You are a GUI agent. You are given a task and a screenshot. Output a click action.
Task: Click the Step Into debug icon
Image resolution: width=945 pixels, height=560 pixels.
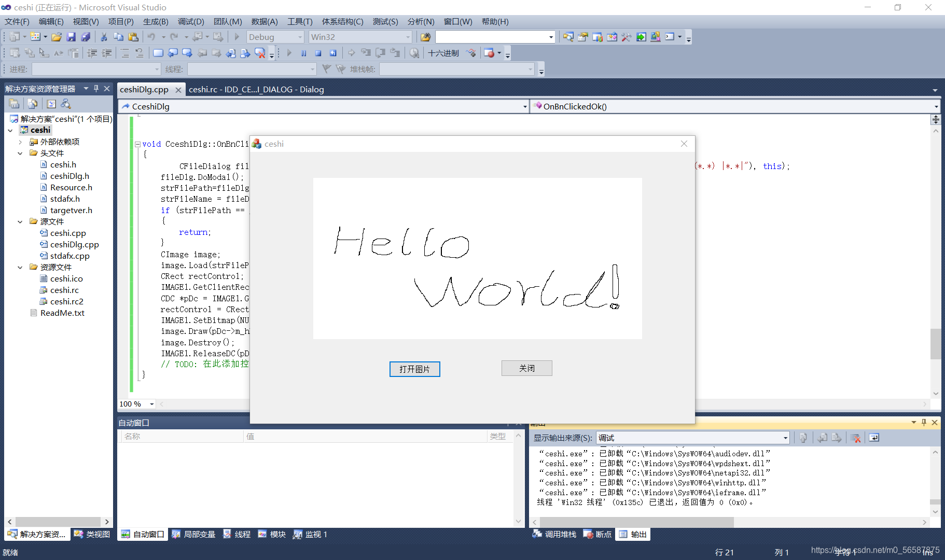366,53
